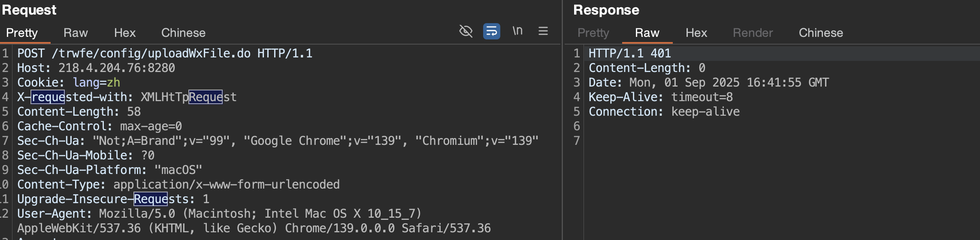This screenshot has width=980, height=240.
Task: Switch to the Response Hex tab
Action: click(x=696, y=33)
